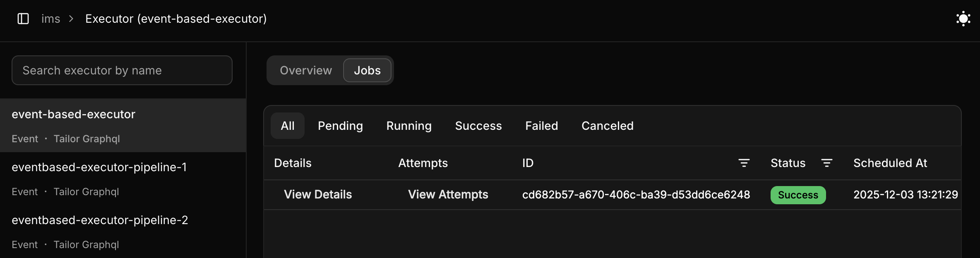Open the filter icon beside the ID column
This screenshot has width=980, height=258.
pos(744,163)
